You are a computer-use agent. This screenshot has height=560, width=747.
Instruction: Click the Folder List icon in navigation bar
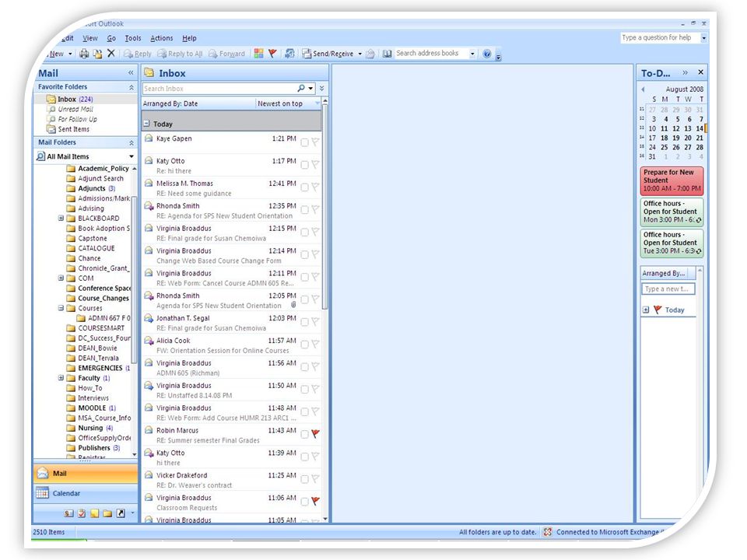pos(107,513)
